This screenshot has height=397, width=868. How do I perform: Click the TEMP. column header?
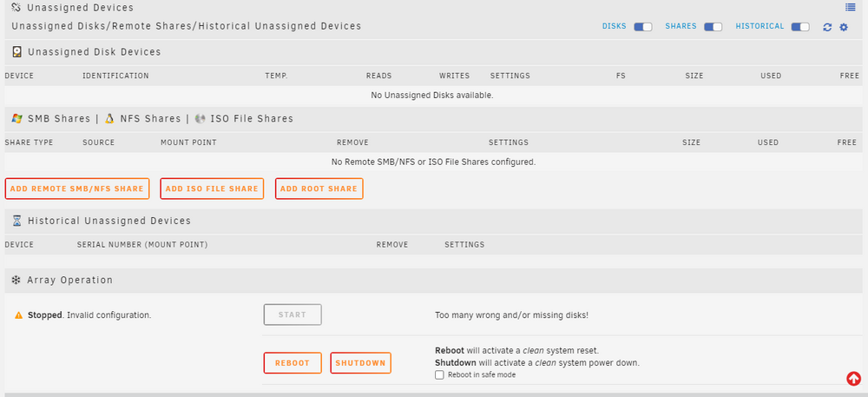coord(276,76)
